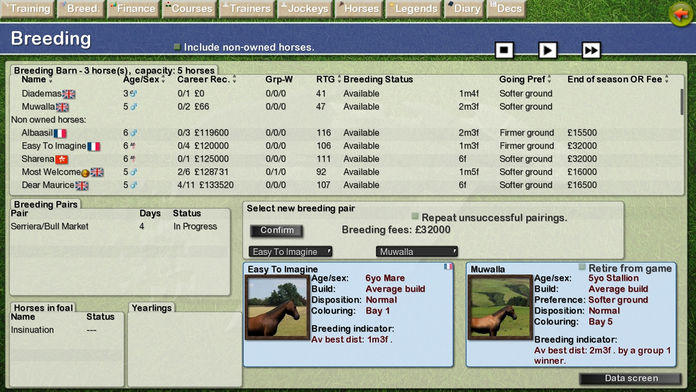This screenshot has width=696, height=392.
Task: Open the Horses in foal panel tab
Action: click(x=43, y=308)
